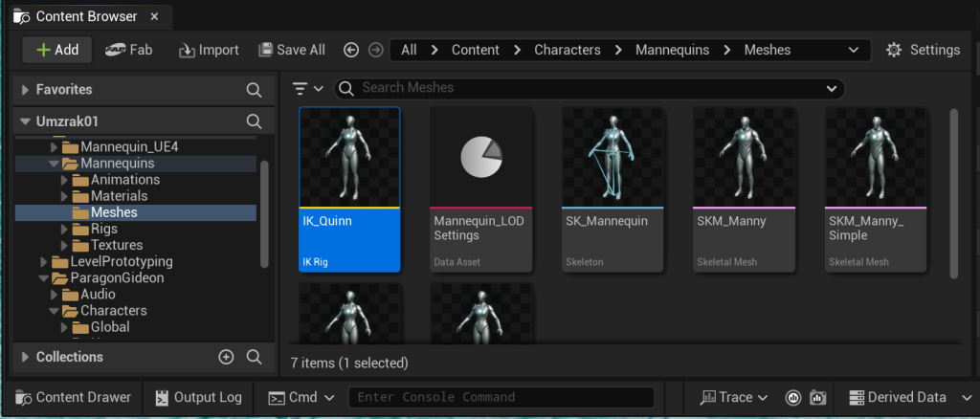Screen dimensions: 980x419
Task: Collapse the ParagonGideon folder arrow
Action: coord(44,277)
